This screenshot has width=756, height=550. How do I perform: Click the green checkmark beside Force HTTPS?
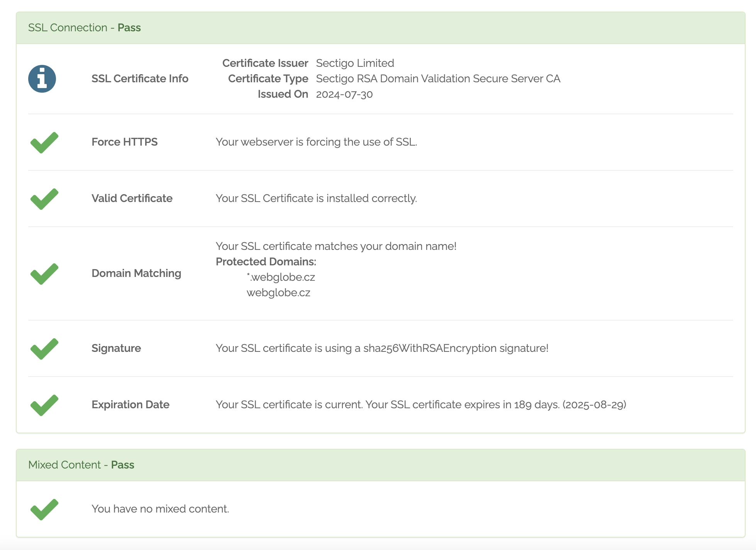click(x=44, y=143)
